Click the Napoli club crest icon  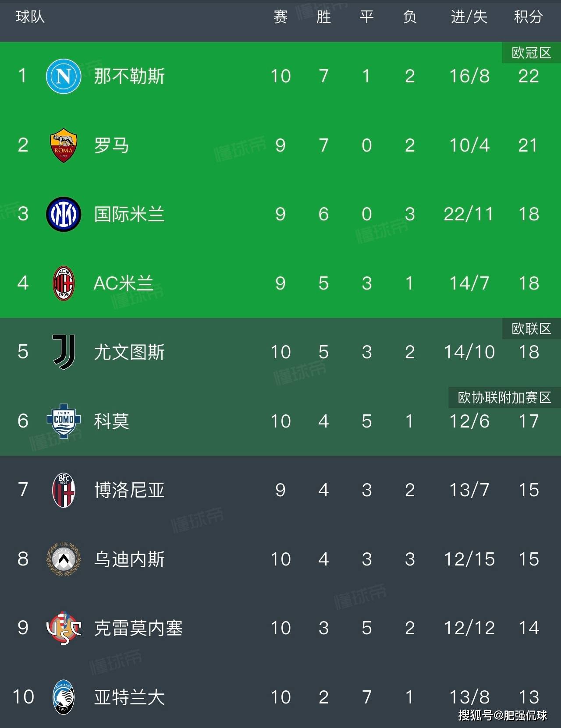(x=64, y=76)
